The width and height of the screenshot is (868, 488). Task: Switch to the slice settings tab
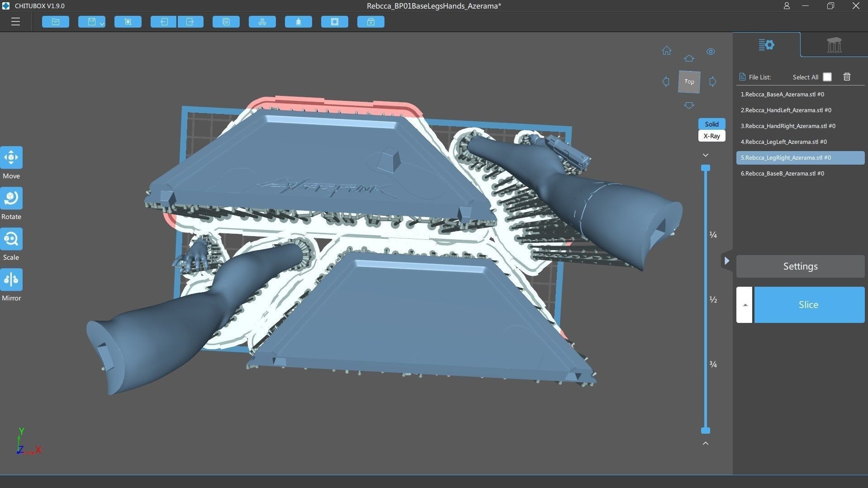point(766,45)
